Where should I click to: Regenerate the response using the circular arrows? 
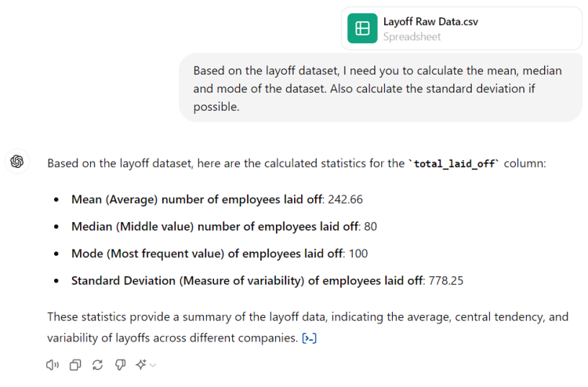pos(97,365)
